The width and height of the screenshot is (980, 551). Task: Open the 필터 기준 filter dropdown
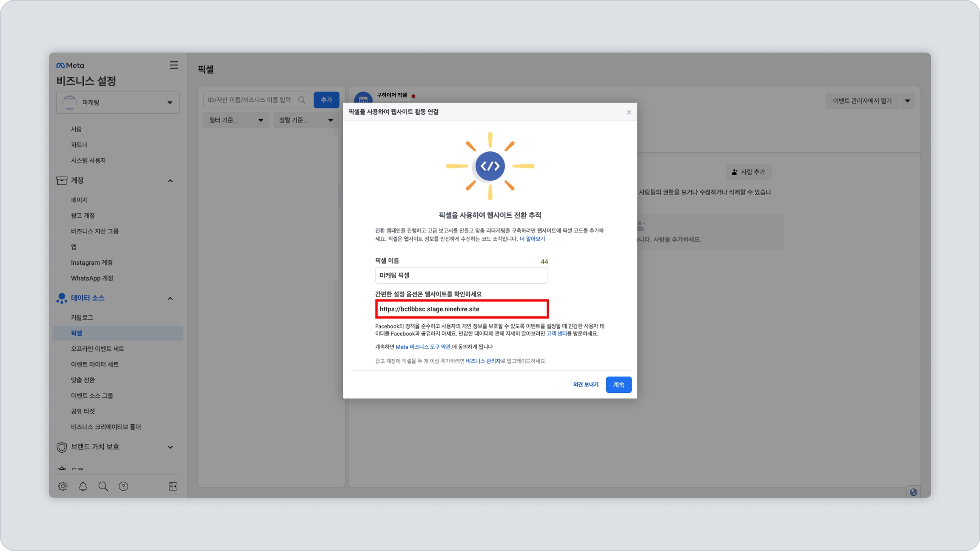236,120
